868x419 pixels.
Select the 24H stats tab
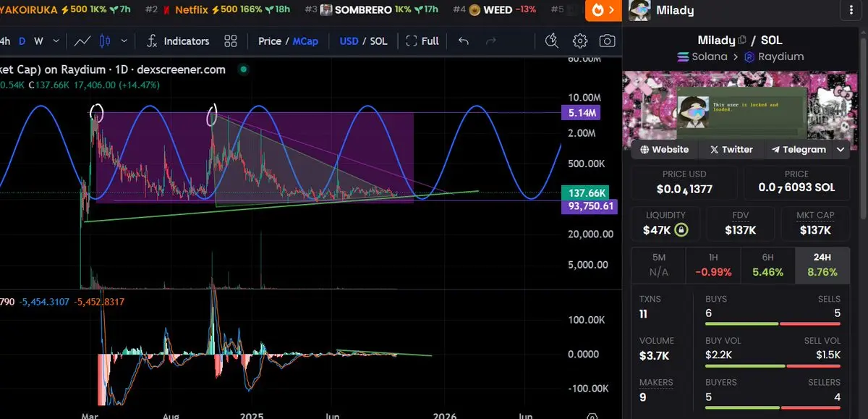pos(822,265)
